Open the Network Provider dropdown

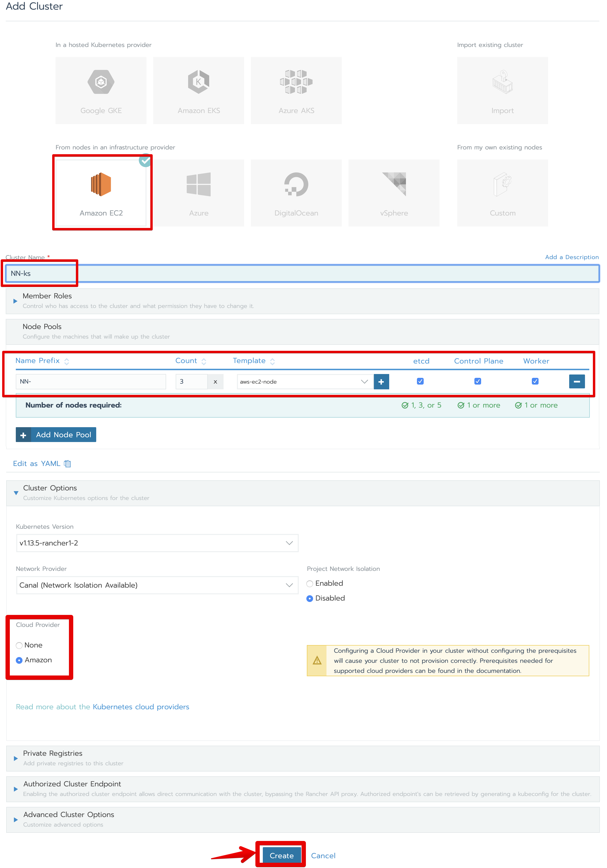(157, 585)
